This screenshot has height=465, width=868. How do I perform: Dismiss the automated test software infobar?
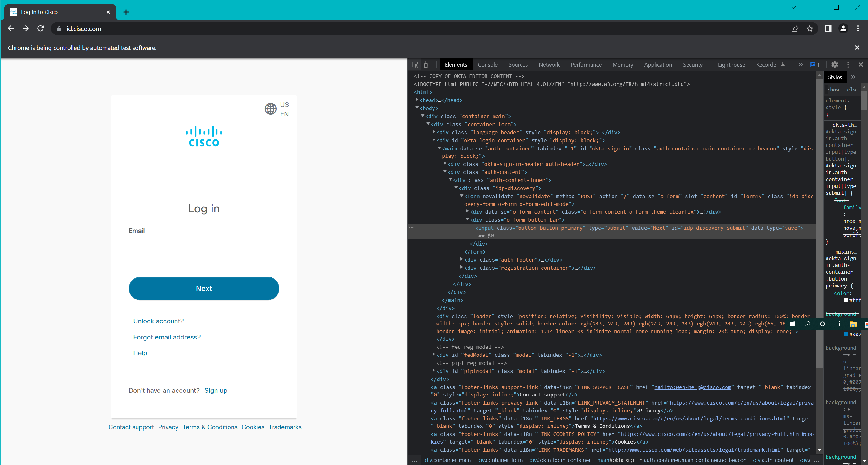(857, 47)
